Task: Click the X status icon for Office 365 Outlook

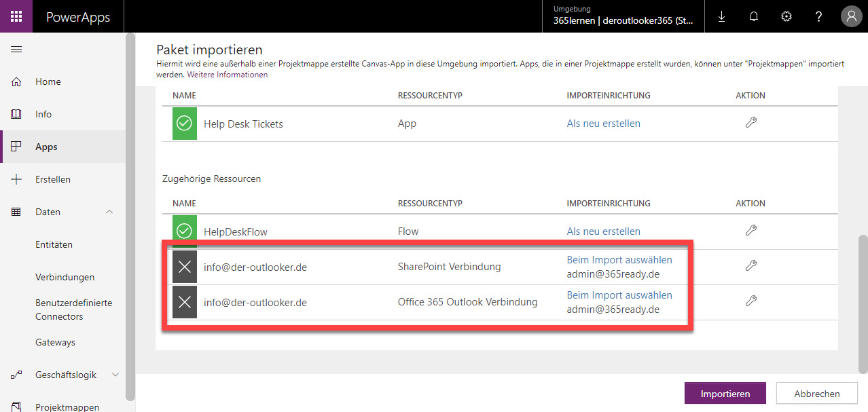Action: pyautogui.click(x=184, y=302)
